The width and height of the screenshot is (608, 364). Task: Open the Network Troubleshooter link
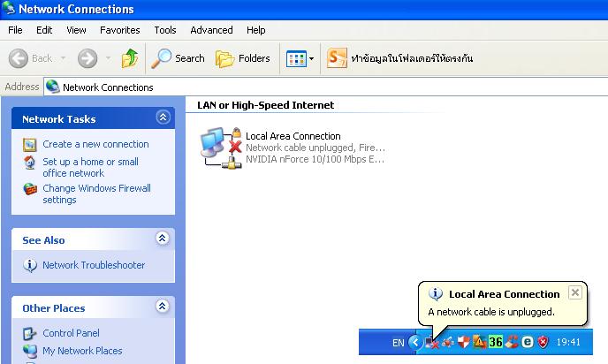[94, 265]
